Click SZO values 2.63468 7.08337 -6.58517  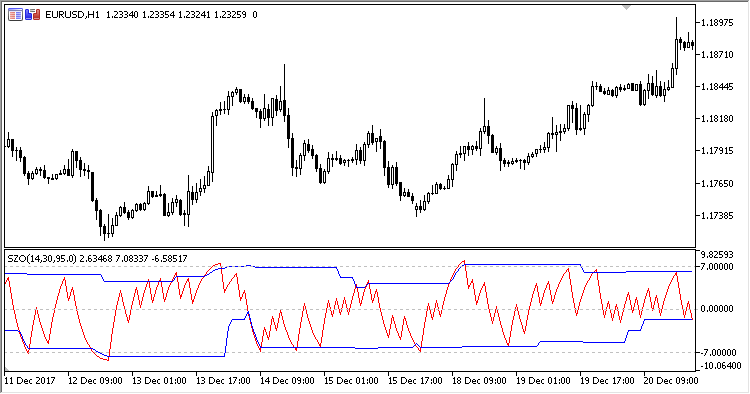[133, 259]
